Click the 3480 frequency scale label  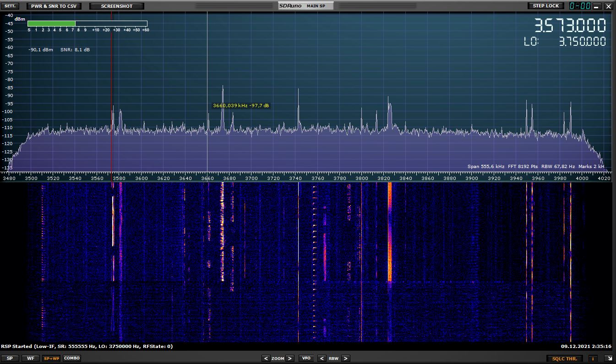click(x=9, y=178)
